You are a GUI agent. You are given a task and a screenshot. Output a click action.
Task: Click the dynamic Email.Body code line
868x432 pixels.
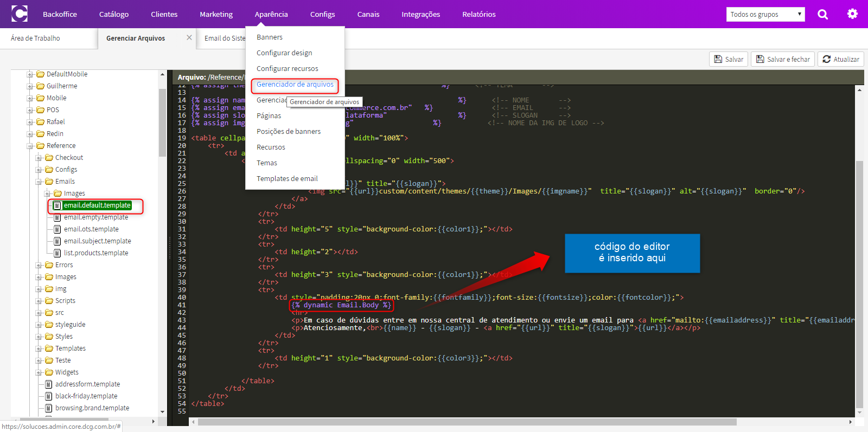[x=341, y=305]
